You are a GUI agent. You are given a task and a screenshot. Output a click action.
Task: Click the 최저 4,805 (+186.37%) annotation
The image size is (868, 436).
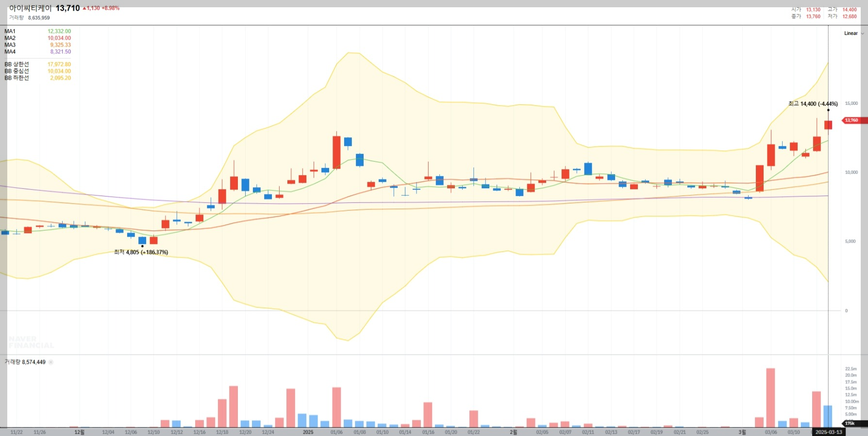(x=141, y=252)
